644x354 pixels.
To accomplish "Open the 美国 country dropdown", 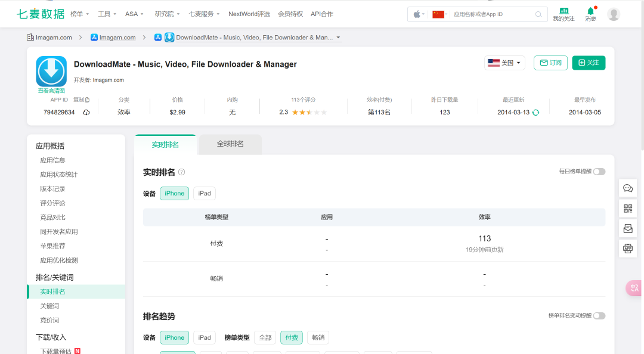I will 504,63.
